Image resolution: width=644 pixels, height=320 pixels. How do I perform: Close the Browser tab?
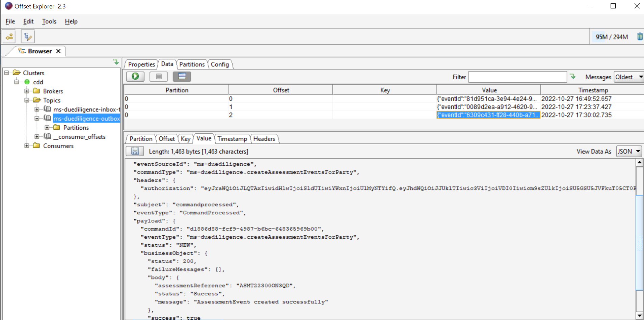click(58, 51)
